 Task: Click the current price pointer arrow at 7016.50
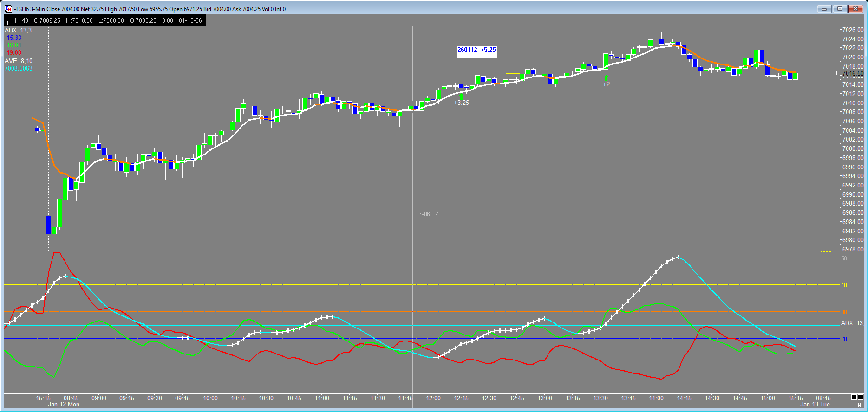pyautogui.click(x=836, y=73)
